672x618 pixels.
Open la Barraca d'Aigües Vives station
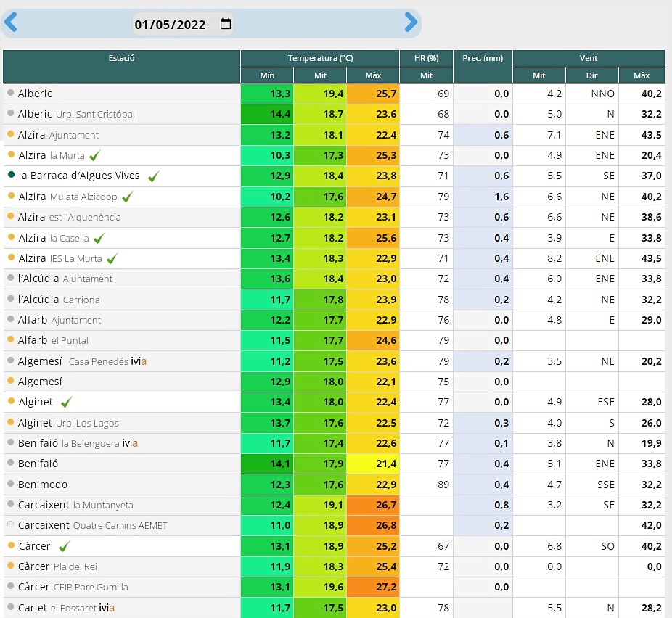[79, 176]
